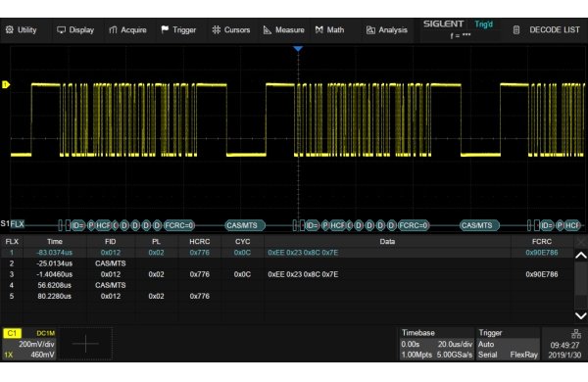Open the Measure menu

[x=283, y=30]
